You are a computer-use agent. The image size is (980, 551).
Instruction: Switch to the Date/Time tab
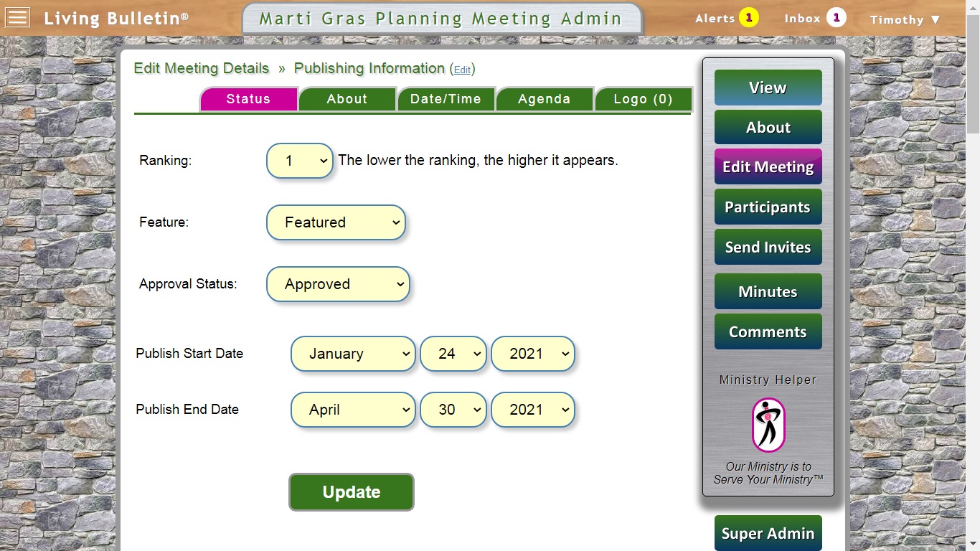tap(446, 99)
